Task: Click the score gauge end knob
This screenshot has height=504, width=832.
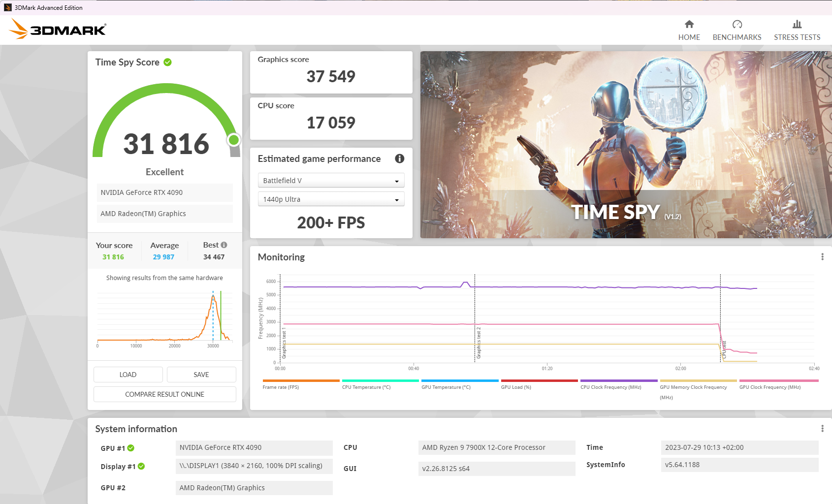Action: coord(234,140)
